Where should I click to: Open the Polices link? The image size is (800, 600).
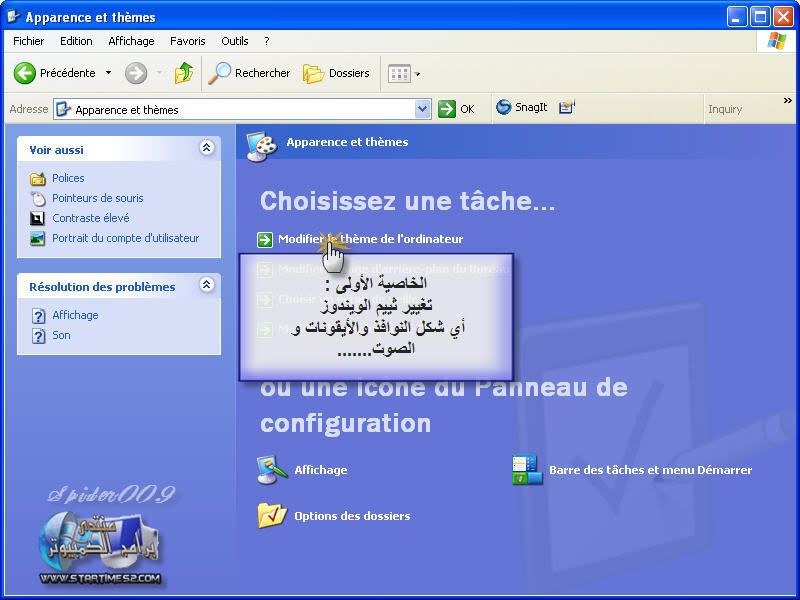(x=68, y=178)
